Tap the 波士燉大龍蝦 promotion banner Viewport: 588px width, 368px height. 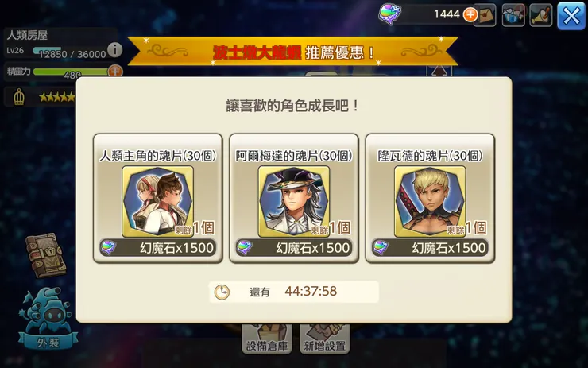pyautogui.click(x=292, y=52)
